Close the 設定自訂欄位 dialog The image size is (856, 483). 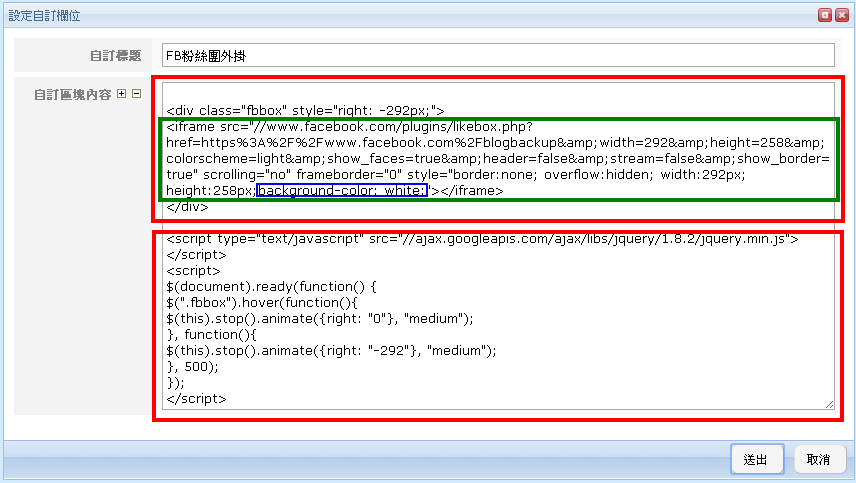pyautogui.click(x=842, y=15)
